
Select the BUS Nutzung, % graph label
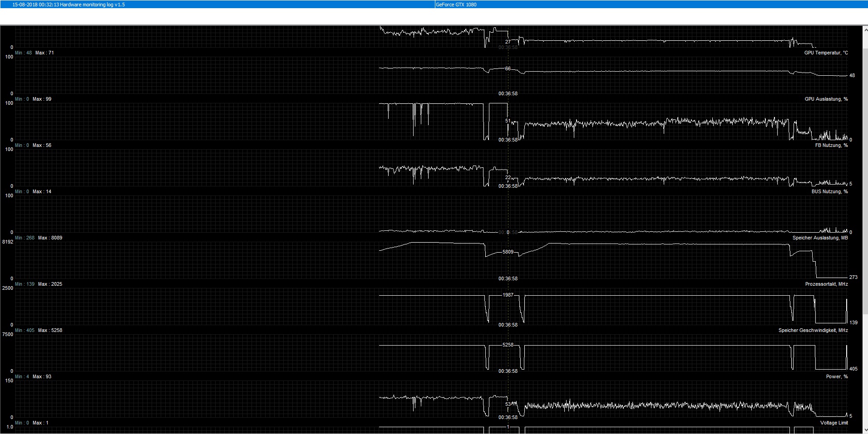coord(829,191)
